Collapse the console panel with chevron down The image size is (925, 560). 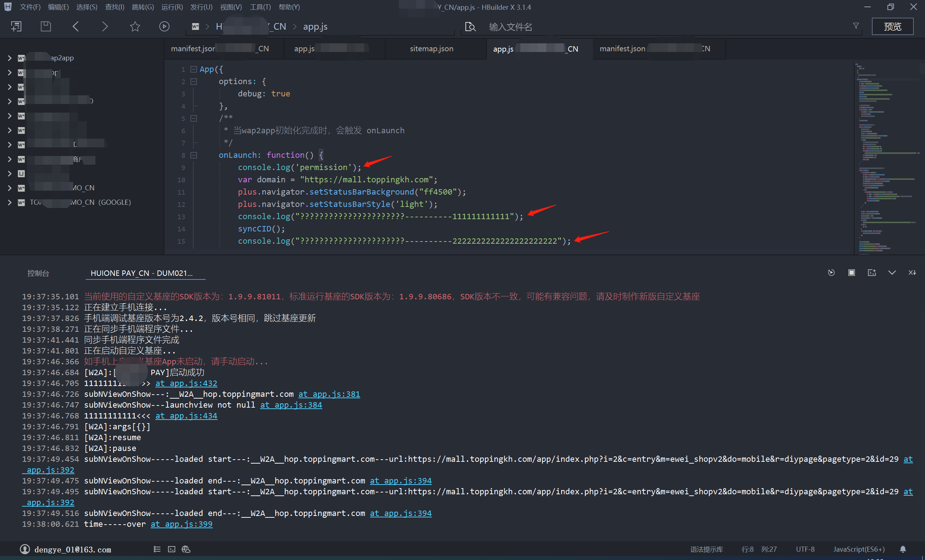(892, 273)
